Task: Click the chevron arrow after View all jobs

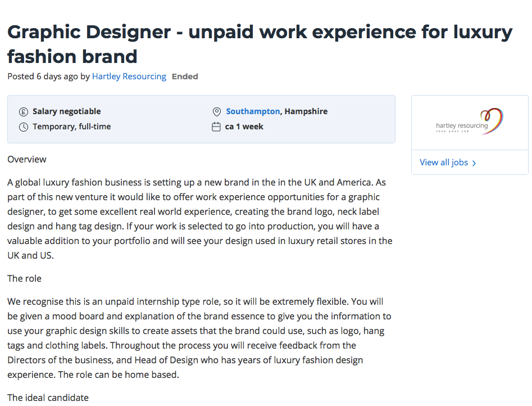Action: pyautogui.click(x=474, y=163)
